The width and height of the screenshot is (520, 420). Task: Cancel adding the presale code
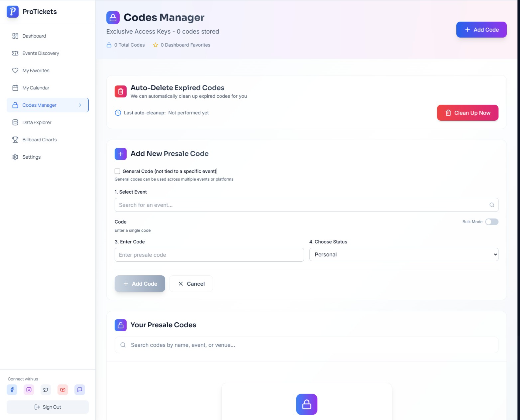coord(191,284)
